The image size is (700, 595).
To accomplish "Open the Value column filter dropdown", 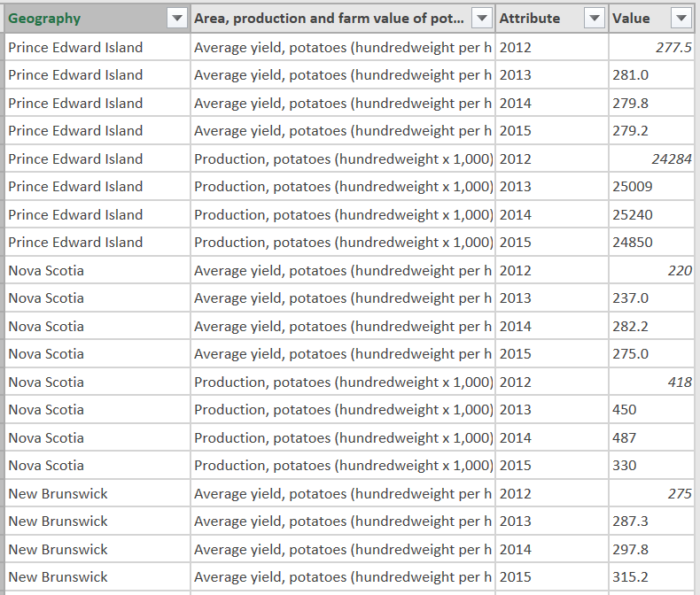I will (681, 19).
